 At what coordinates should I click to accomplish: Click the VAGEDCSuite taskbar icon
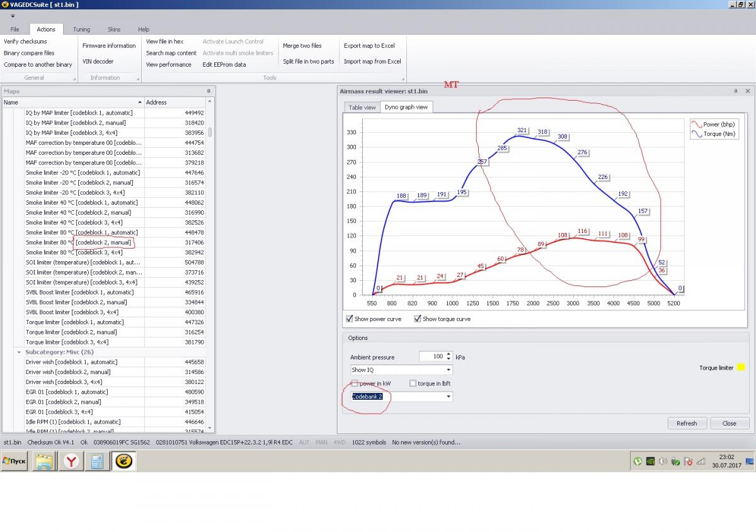(x=124, y=461)
